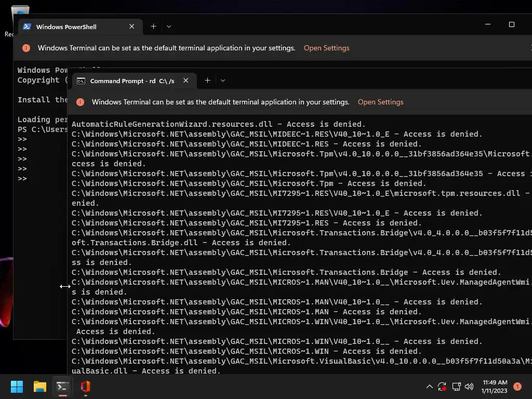Viewport: 532px width, 399px height.
Task: Click the line ending 'MICROS~1.WIN - Access is denied.'
Action: [246, 352]
